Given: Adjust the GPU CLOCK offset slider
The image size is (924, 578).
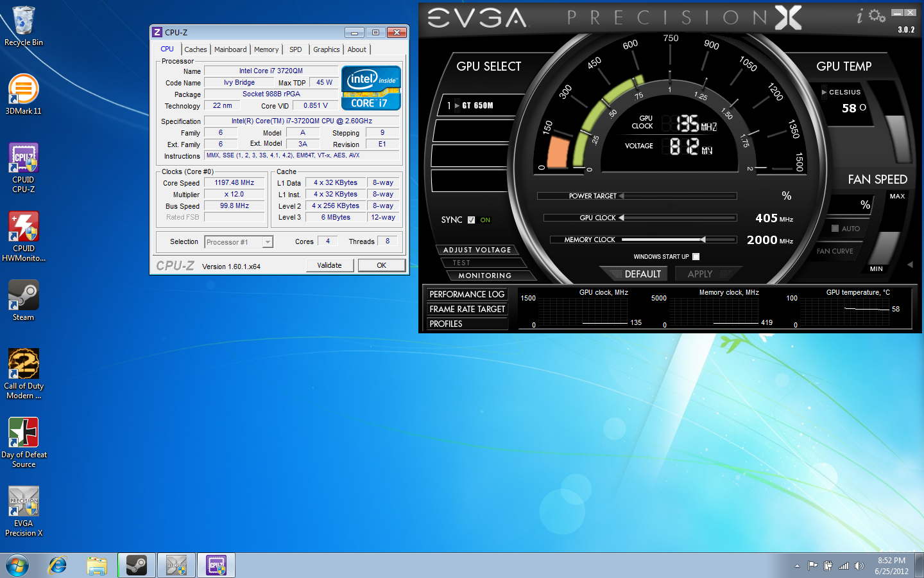Looking at the screenshot, I should 640,218.
